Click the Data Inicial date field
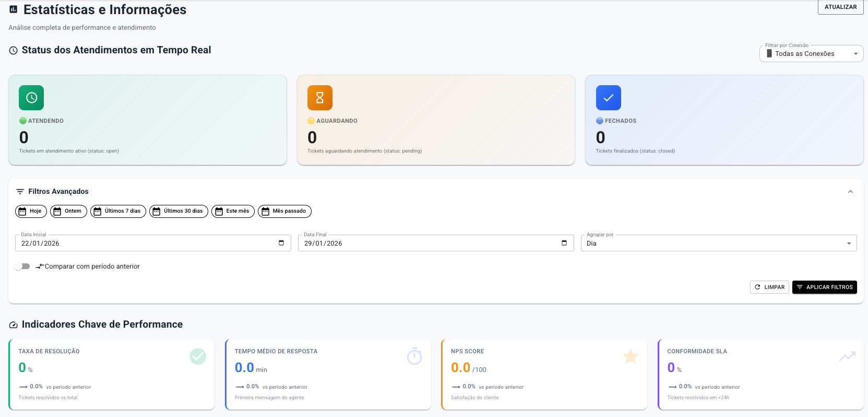The image size is (868, 417). coord(153,243)
